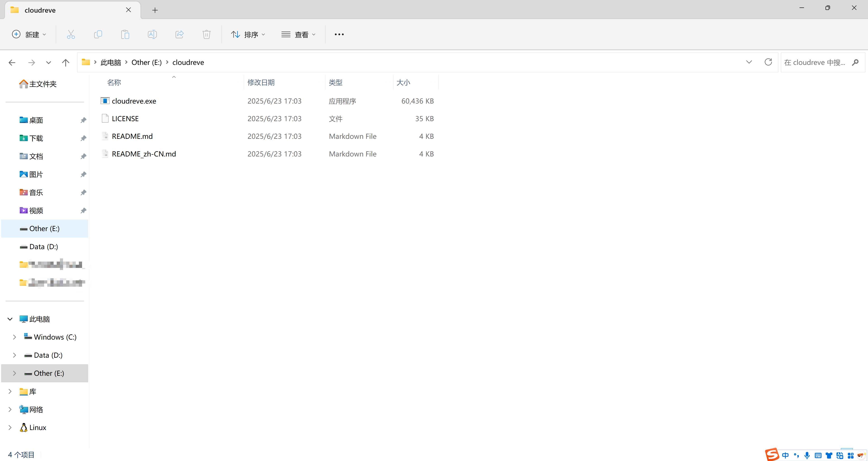
Task: Expand the 网络 tree node
Action: pyautogui.click(x=10, y=409)
